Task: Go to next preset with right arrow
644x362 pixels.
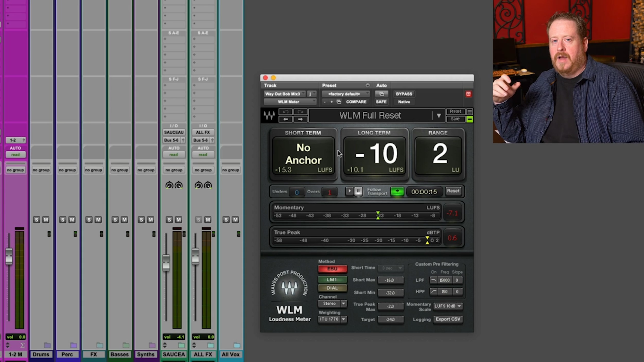Action: [x=300, y=119]
